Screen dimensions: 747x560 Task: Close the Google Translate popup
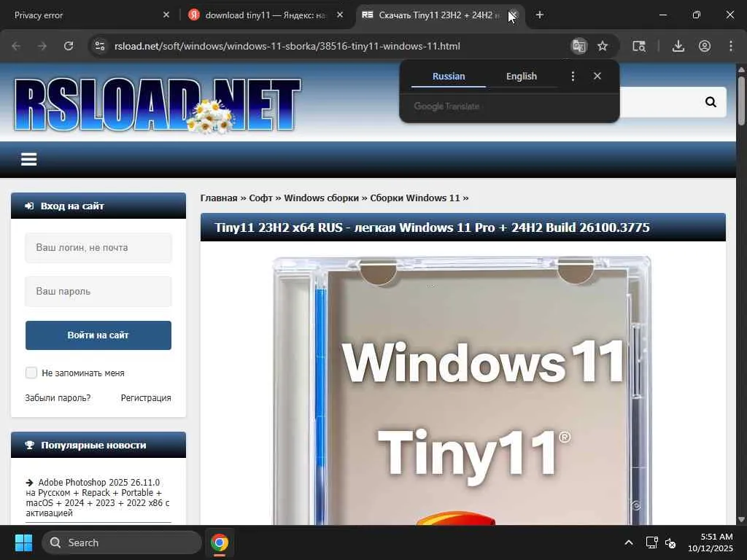[x=597, y=76]
